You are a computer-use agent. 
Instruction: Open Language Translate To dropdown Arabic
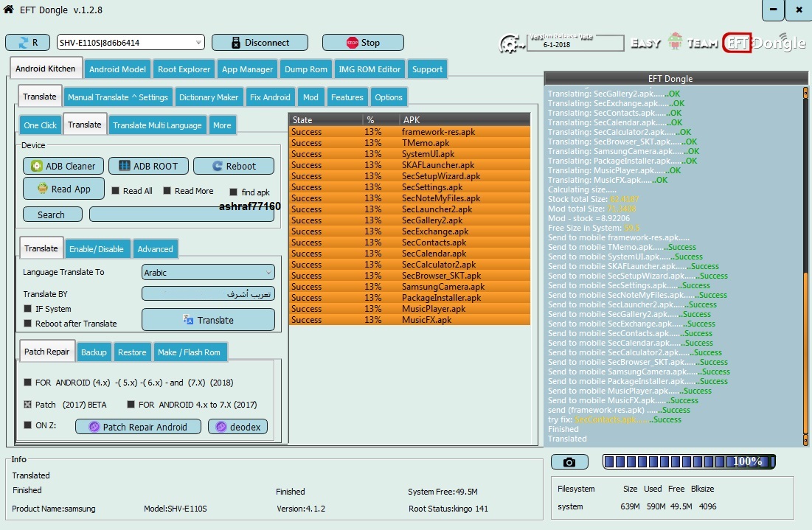[x=208, y=272]
